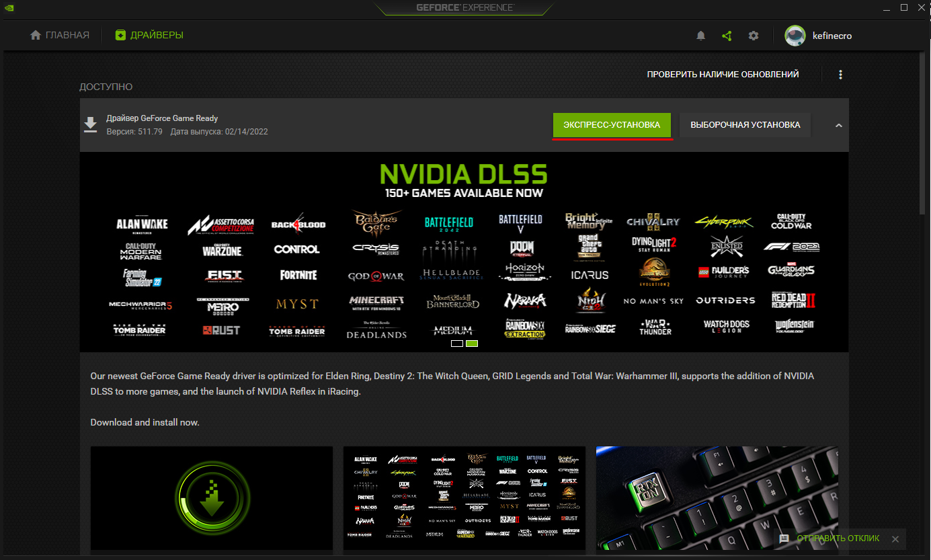The width and height of the screenshot is (931, 560).
Task: Maximize the GeForce Experience window
Action: pyautogui.click(x=904, y=7)
